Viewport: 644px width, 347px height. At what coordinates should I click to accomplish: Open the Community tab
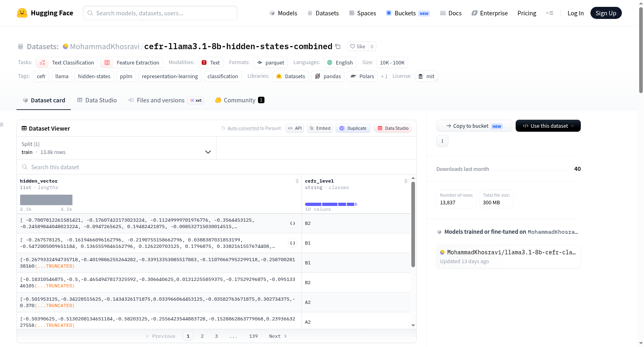tap(239, 100)
